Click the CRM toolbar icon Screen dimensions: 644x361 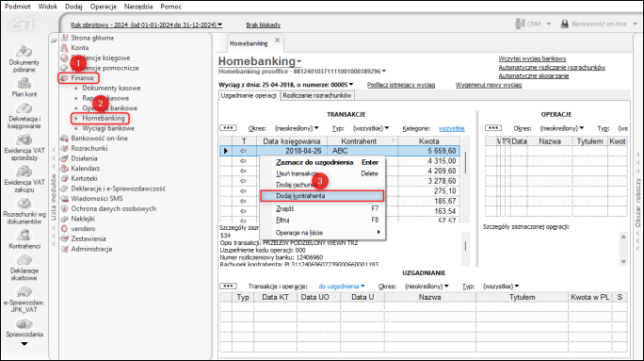coord(520,24)
